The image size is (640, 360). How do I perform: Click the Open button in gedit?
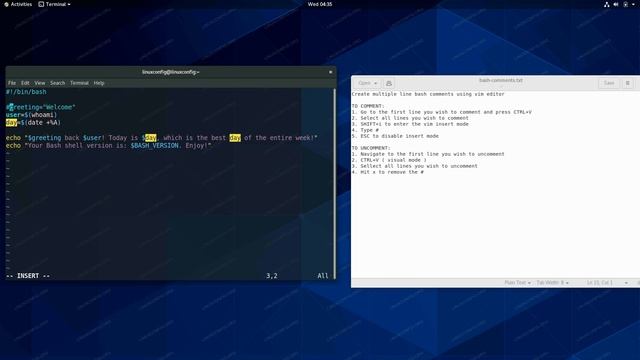click(364, 83)
